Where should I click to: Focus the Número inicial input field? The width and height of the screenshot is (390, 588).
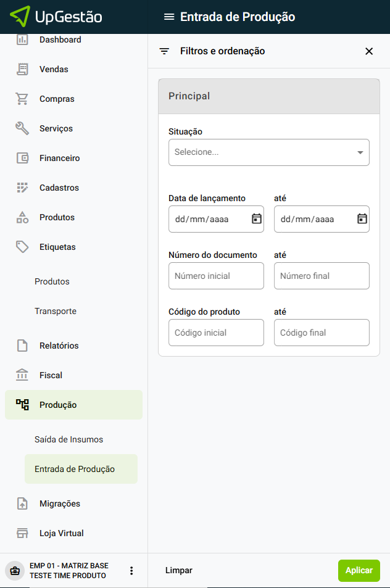point(216,276)
